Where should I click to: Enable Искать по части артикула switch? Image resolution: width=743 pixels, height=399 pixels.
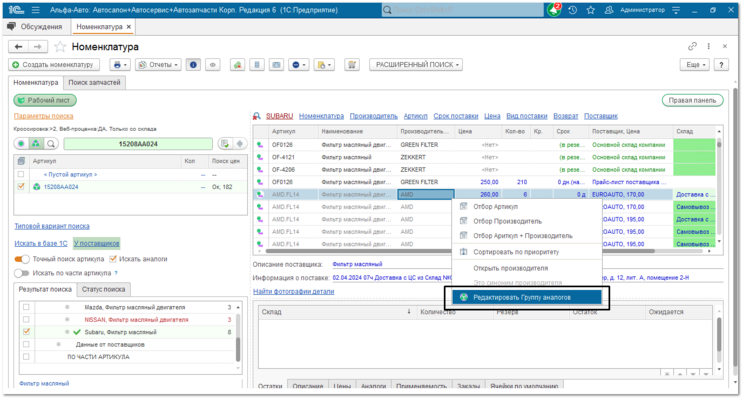coord(22,273)
